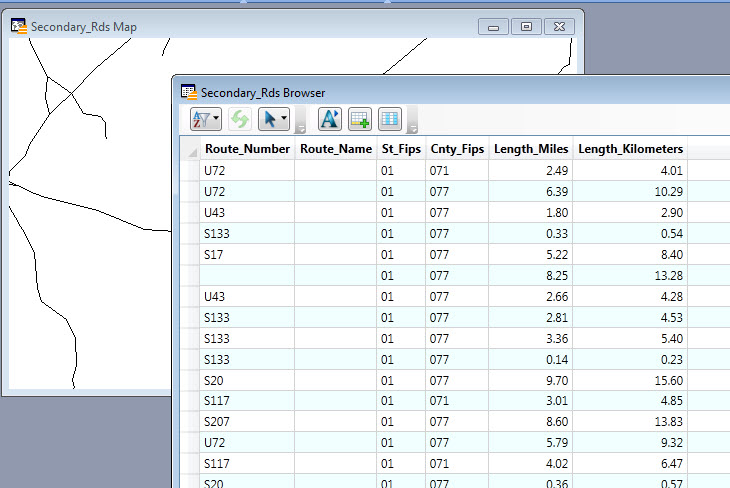Click the Length_Miles value 2.81
This screenshot has height=488, width=730.
click(x=531, y=317)
